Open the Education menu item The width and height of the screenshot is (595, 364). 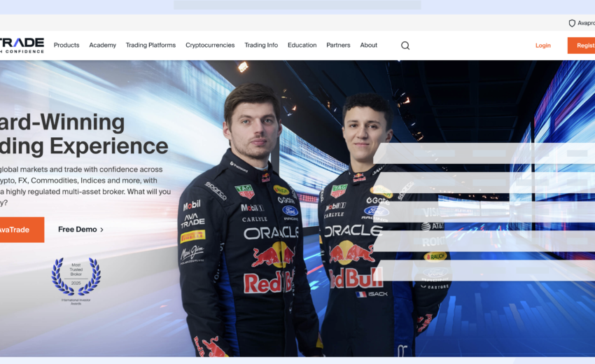(302, 45)
